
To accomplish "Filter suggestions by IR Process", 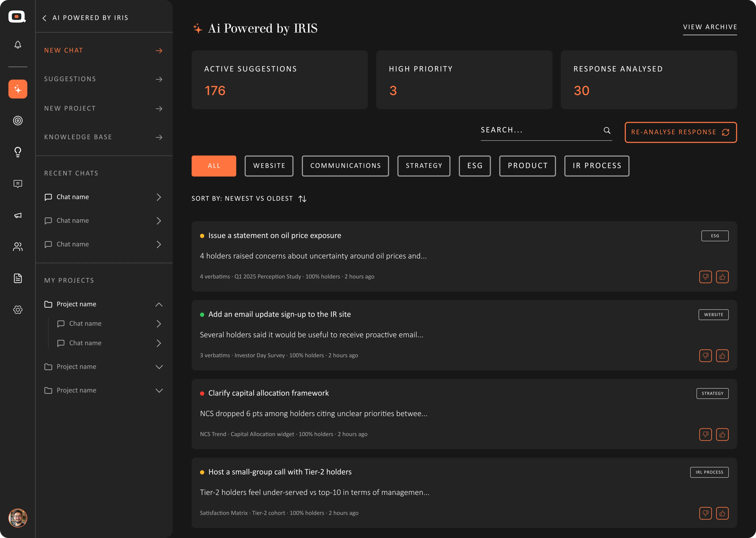I will tap(597, 166).
